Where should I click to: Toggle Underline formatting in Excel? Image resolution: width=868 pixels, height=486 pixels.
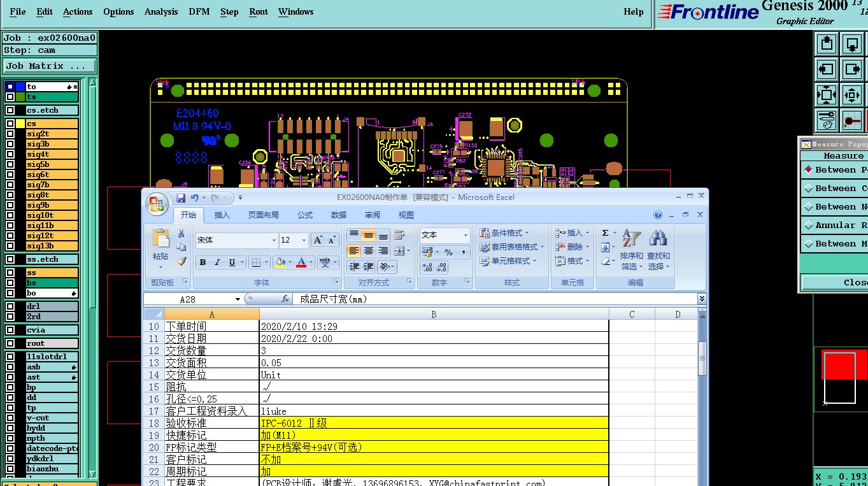pyautogui.click(x=232, y=262)
